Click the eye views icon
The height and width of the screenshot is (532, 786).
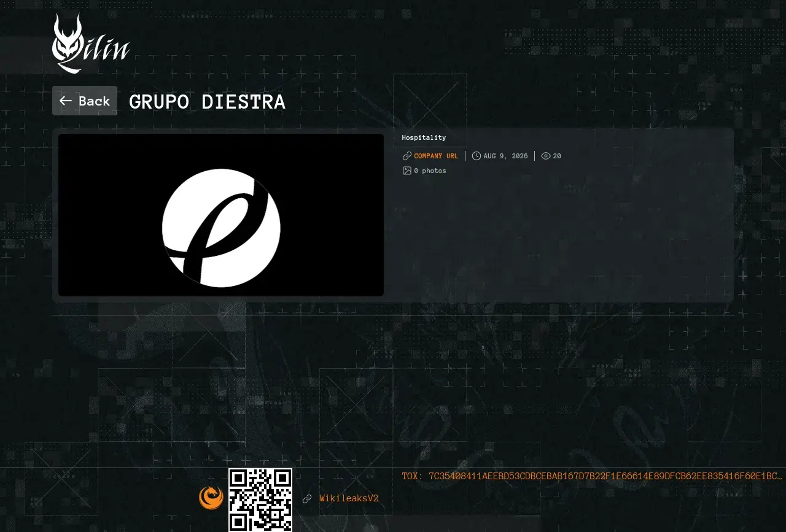tap(546, 156)
